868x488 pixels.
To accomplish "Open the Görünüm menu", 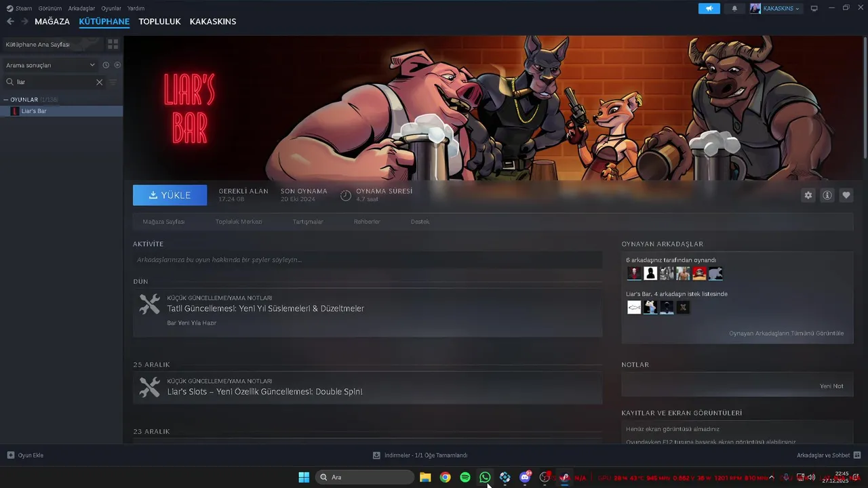I will tap(50, 8).
